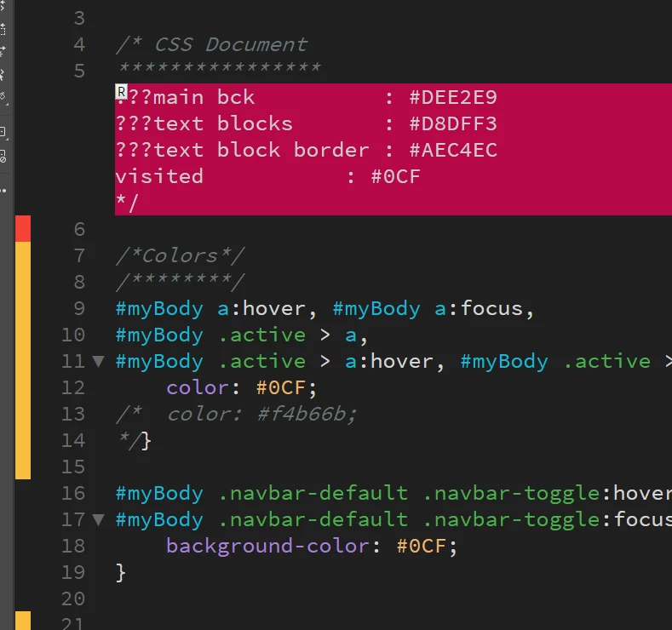
Task: Click '#myBody .active > a,' on line 10
Action: coord(242,335)
